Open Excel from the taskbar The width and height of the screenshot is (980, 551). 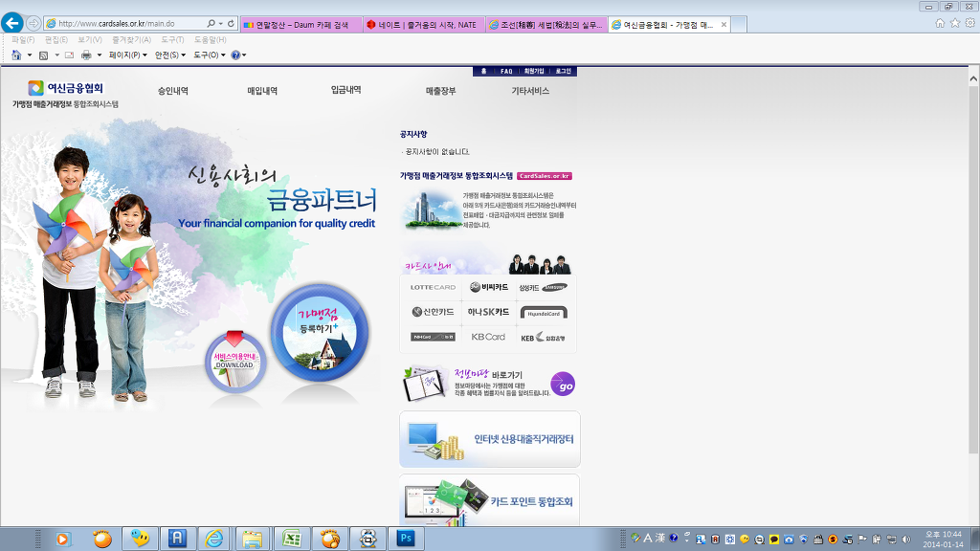point(291,539)
